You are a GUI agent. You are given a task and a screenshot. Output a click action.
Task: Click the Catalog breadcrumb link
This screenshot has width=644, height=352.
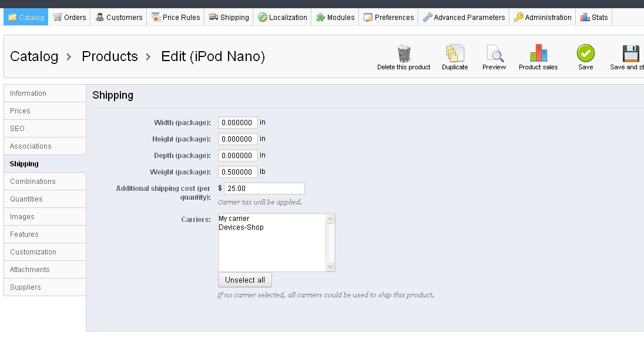click(34, 56)
